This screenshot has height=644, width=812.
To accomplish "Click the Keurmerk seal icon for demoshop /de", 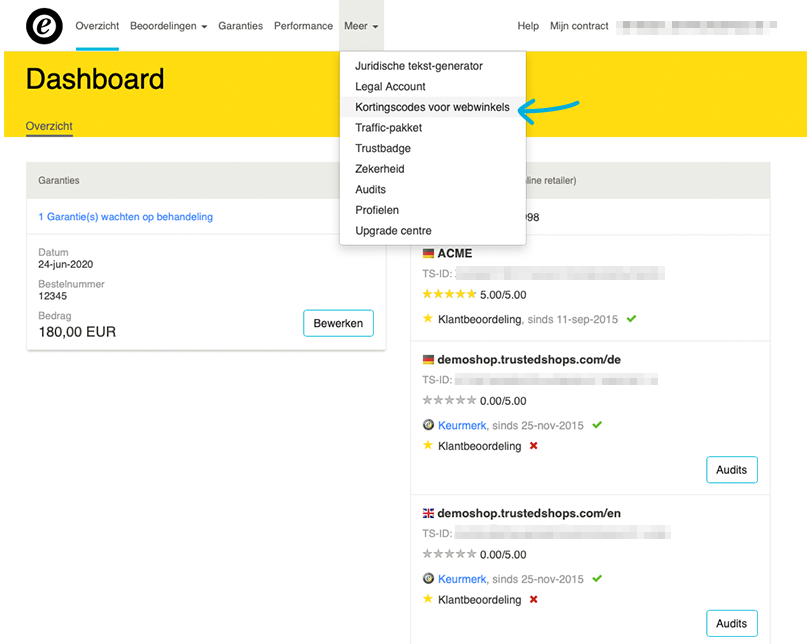I will coord(428,425).
